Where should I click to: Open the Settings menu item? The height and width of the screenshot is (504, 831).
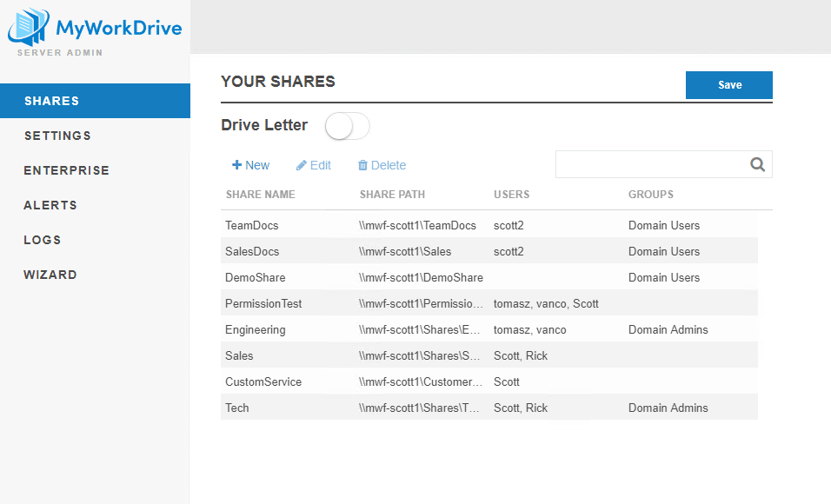pyautogui.click(x=57, y=136)
